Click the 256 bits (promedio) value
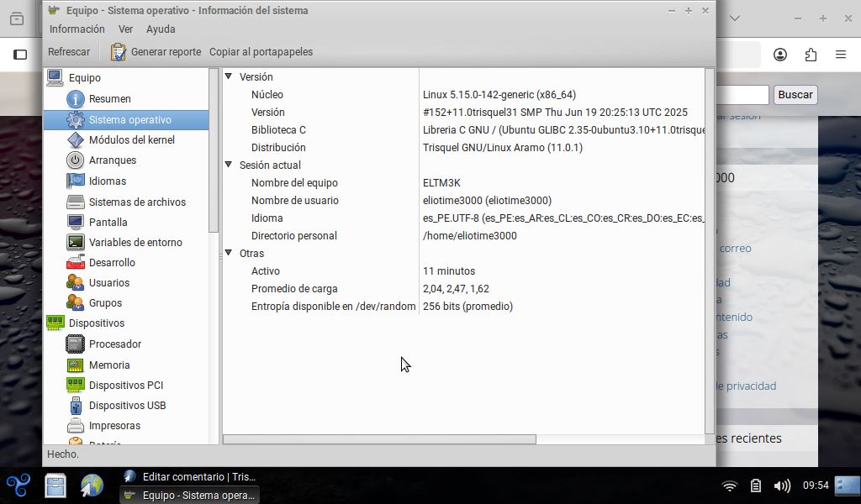Screen dimensions: 861x504 pyautogui.click(x=467, y=306)
